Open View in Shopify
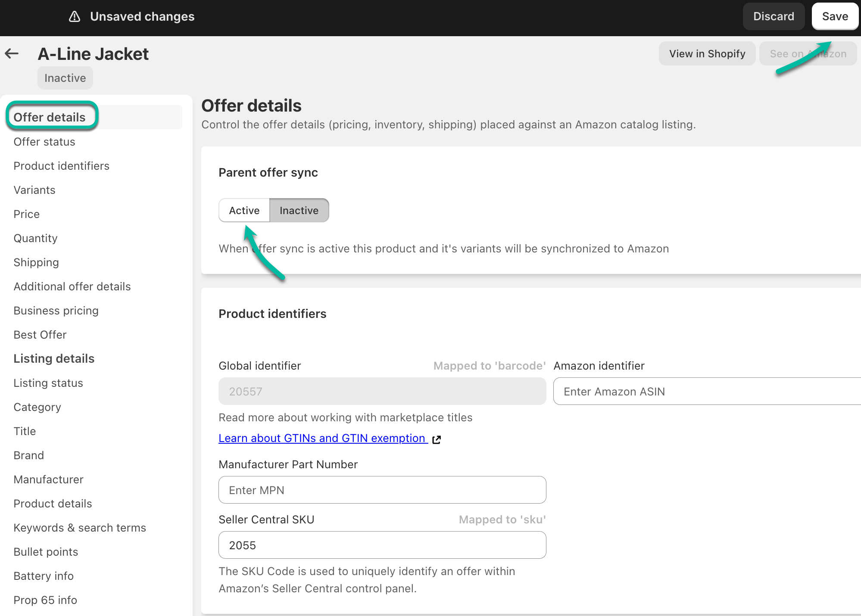 pyautogui.click(x=707, y=54)
